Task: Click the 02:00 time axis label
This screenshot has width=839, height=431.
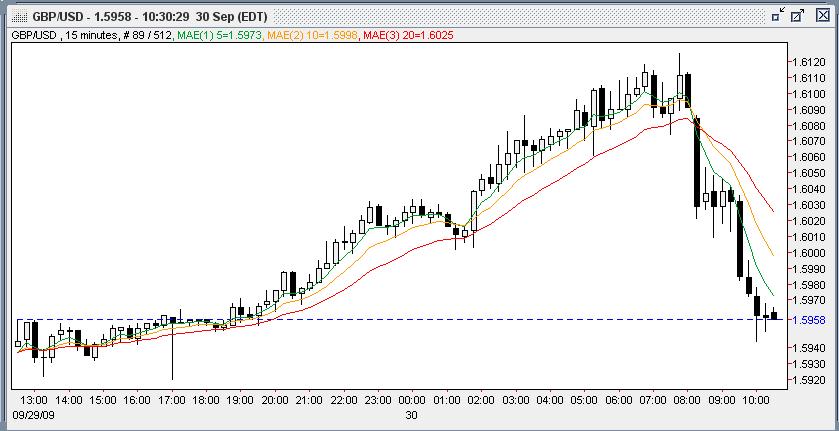Action: click(x=481, y=400)
